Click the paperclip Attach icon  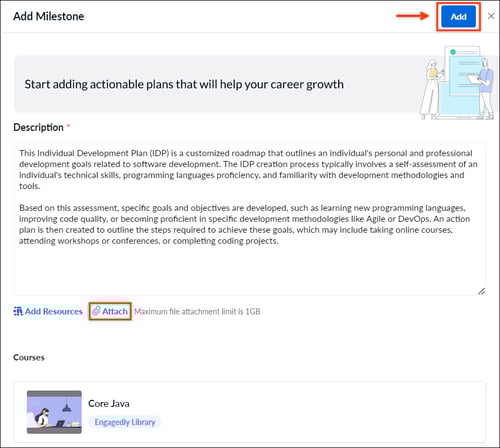coord(96,311)
